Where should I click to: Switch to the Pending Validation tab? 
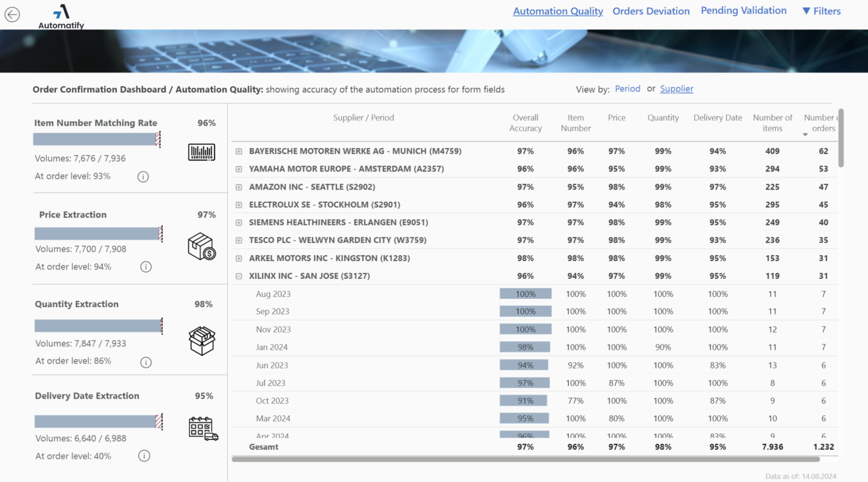point(743,11)
